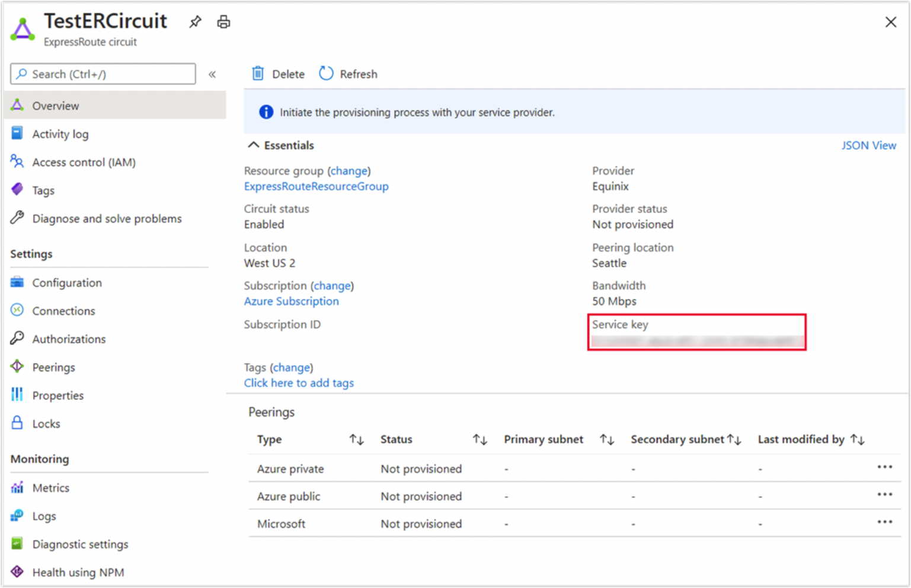Viewport: 911px width, 588px height.
Task: Change tags link in Essentials
Action: point(291,367)
